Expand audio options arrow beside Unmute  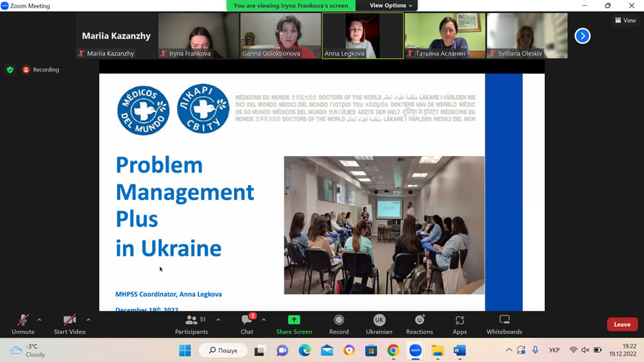39,320
